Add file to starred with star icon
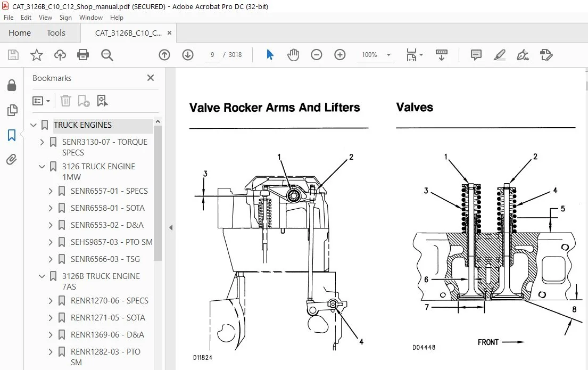The image size is (588, 370). 36,55
